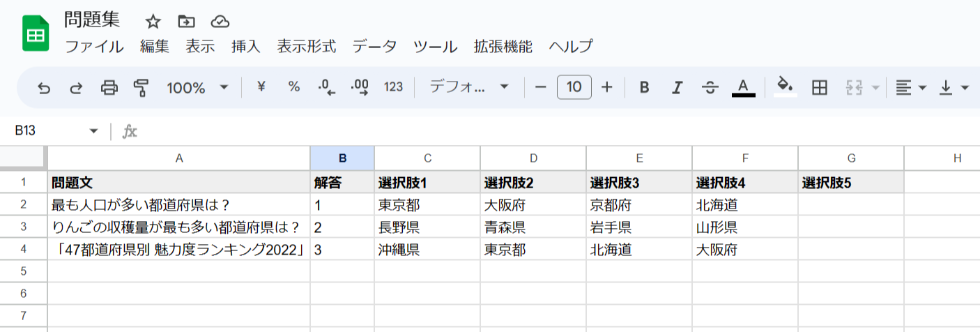Toggle bold formatting
This screenshot has height=332, width=980.
645,87
